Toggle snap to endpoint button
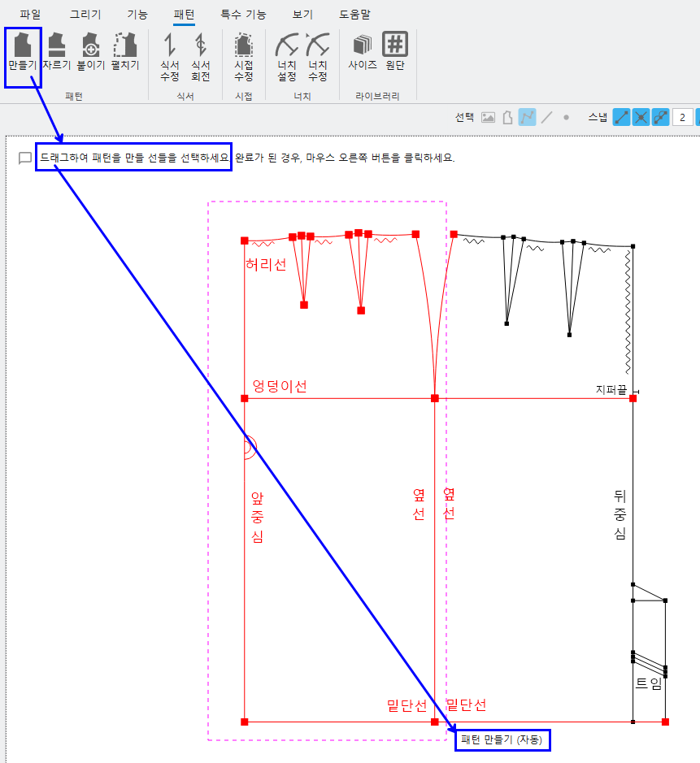700x763 pixels. click(x=622, y=117)
